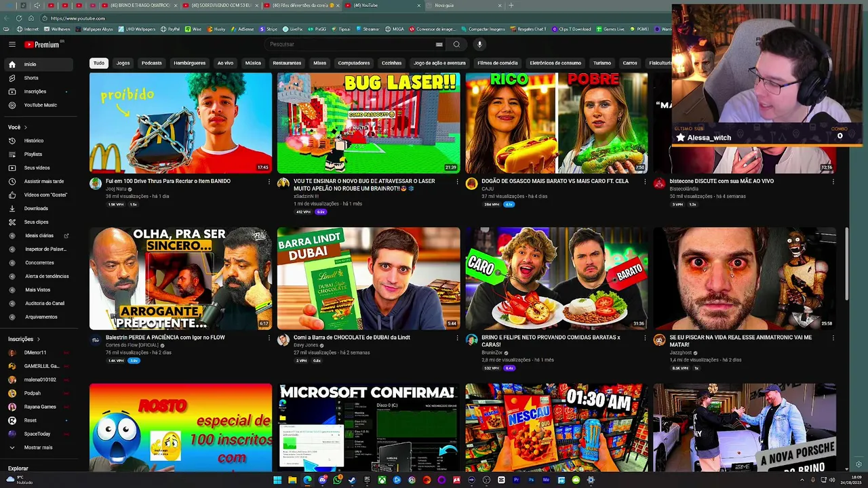This screenshot has height=488, width=868.
Task: Select the Tudo filter chip
Action: coord(99,63)
